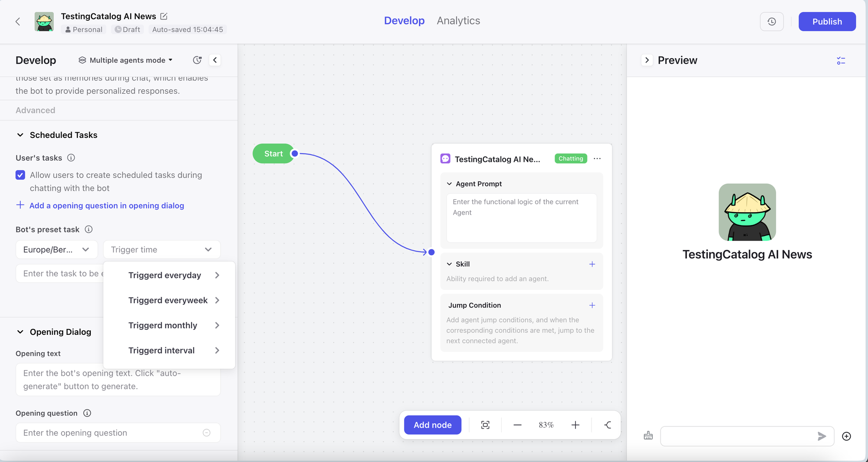The width and height of the screenshot is (868, 462).
Task: Collapse the Scheduled Tasks section
Action: pos(20,135)
